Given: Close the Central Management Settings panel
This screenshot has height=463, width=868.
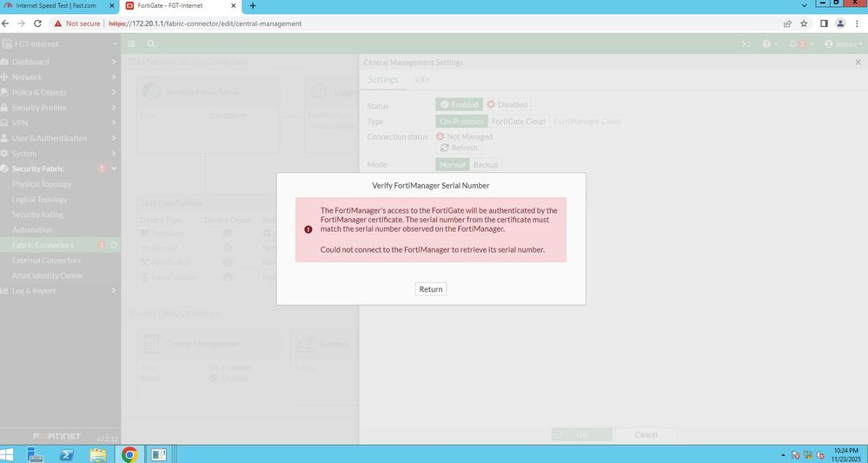Looking at the screenshot, I should point(858,63).
